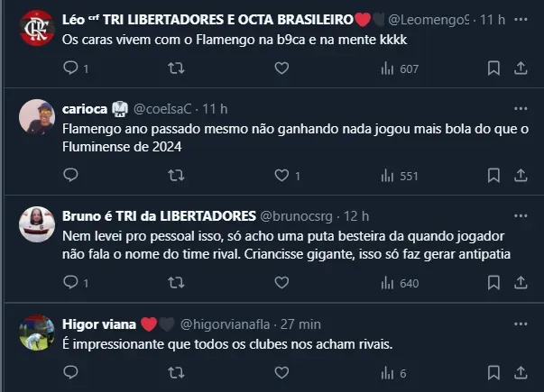
Task: Reply to Léo's tweet about Flamengo
Action: click(71, 68)
